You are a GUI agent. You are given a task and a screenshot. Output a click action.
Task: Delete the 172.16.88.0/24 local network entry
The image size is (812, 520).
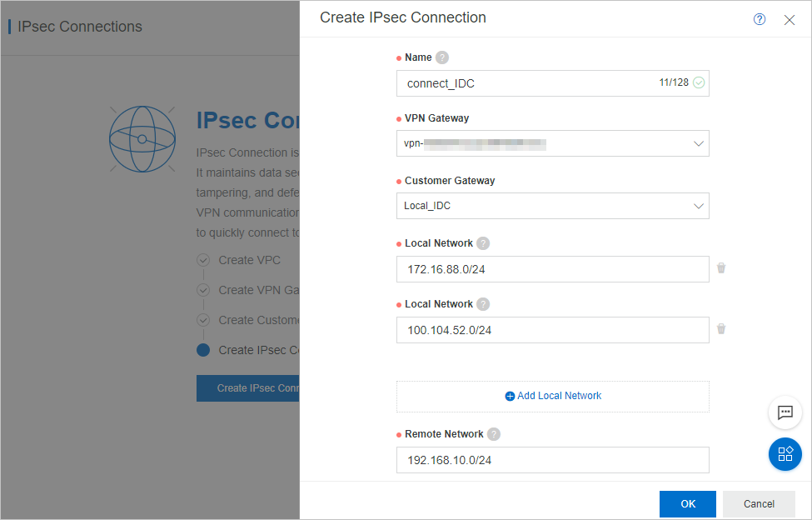pyautogui.click(x=721, y=268)
